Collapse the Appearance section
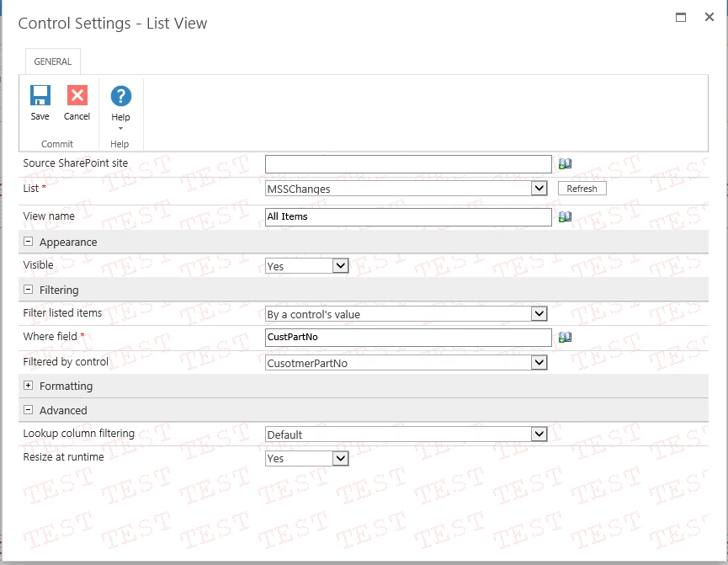The height and width of the screenshot is (565, 728). pos(29,242)
